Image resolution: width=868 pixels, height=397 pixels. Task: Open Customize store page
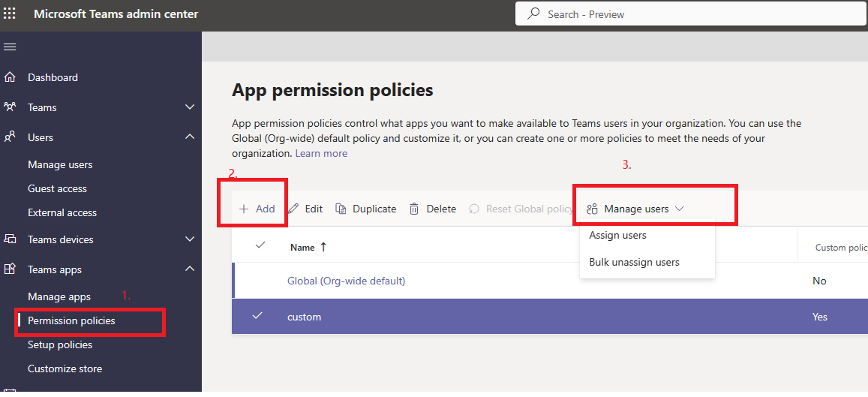click(65, 368)
